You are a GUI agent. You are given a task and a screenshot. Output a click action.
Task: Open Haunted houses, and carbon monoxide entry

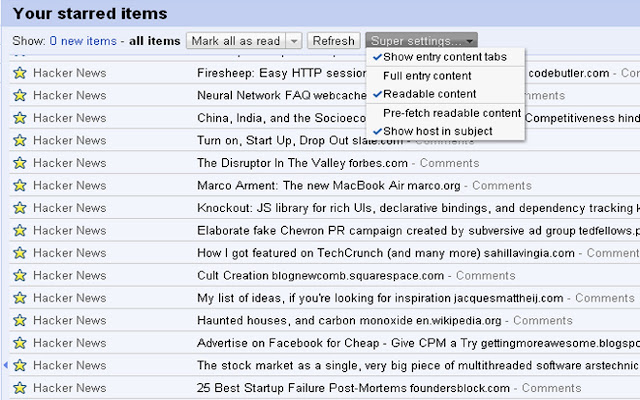[349, 320]
